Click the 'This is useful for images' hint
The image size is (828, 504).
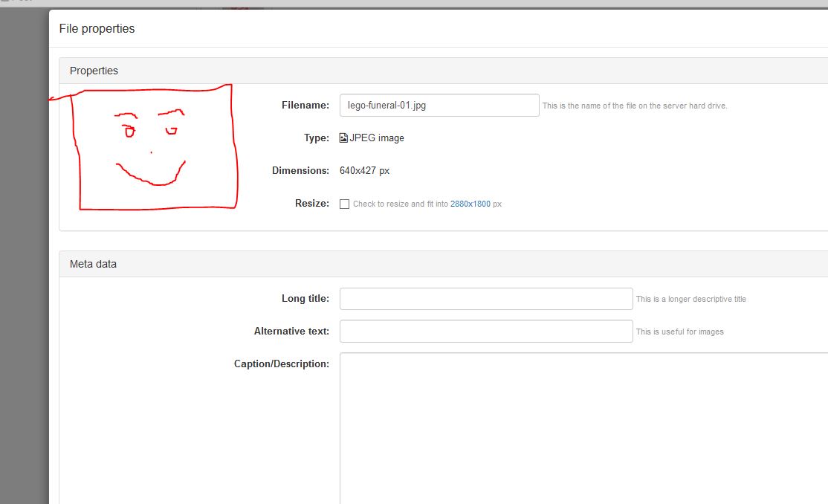point(679,332)
